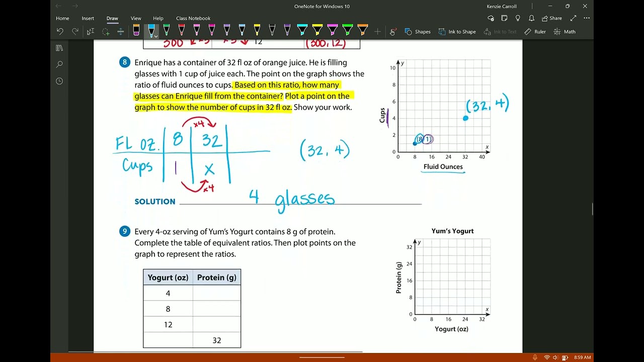Screen dimensions: 644x362
Task: Open Recent Notes in the sidebar
Action: pyautogui.click(x=59, y=81)
